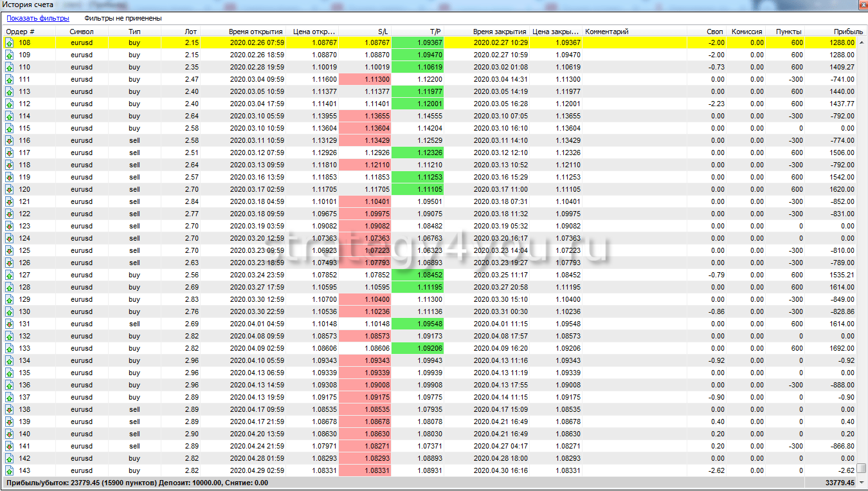Click the sell icon for order 124
Screen dimensions: 868x491
pyautogui.click(x=10, y=239)
